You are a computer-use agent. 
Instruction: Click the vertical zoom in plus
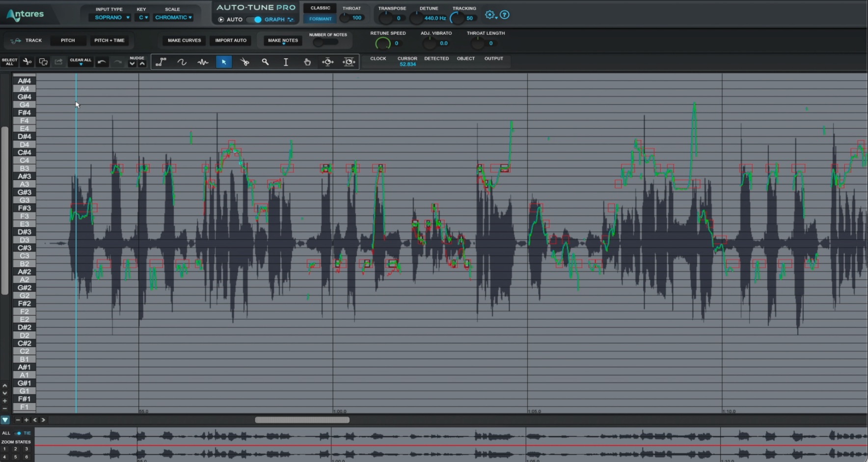click(x=5, y=401)
